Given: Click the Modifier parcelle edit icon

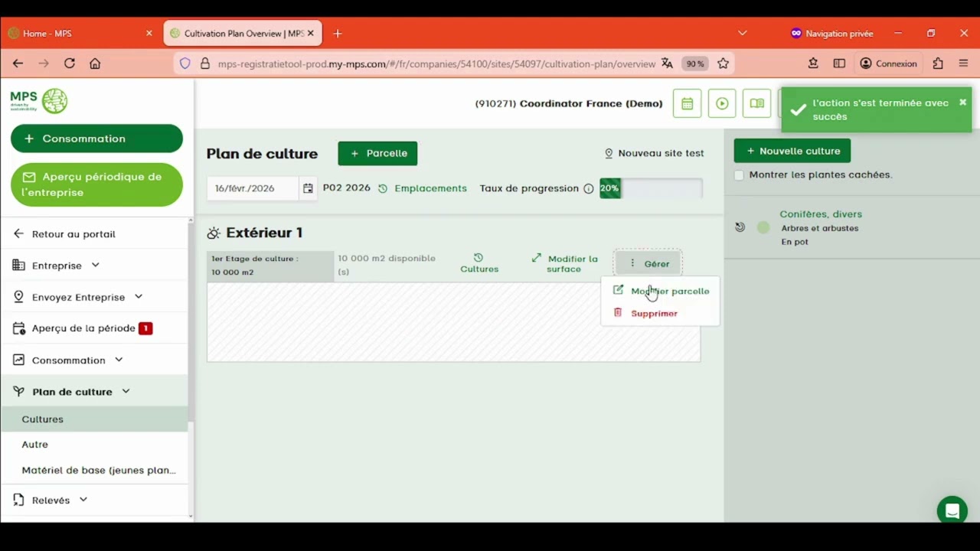Looking at the screenshot, I should point(618,290).
